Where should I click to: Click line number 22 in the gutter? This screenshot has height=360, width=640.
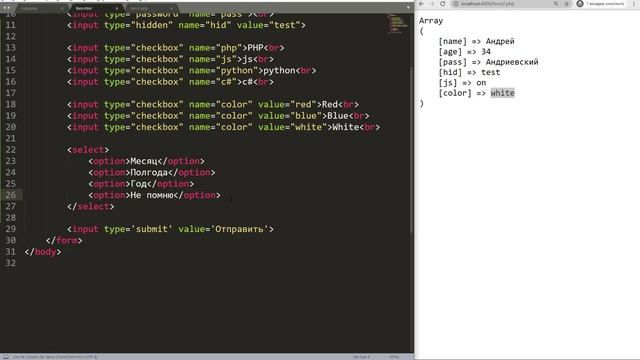click(10, 150)
